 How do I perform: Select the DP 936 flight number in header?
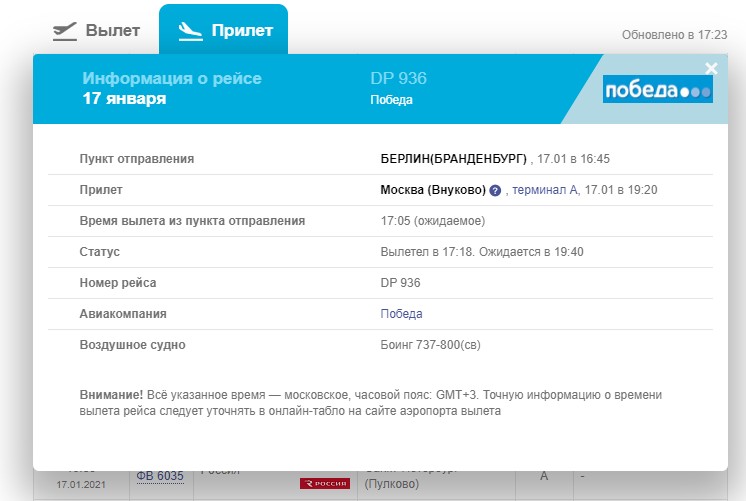pyautogui.click(x=398, y=78)
